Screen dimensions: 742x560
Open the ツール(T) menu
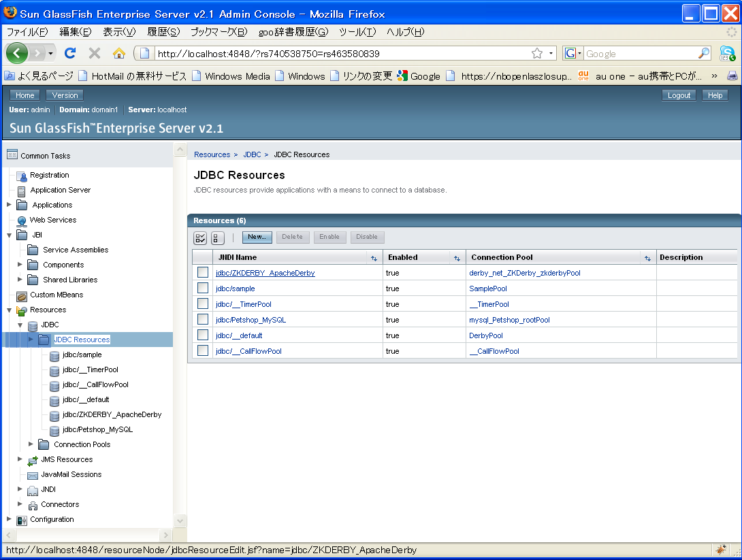357,32
